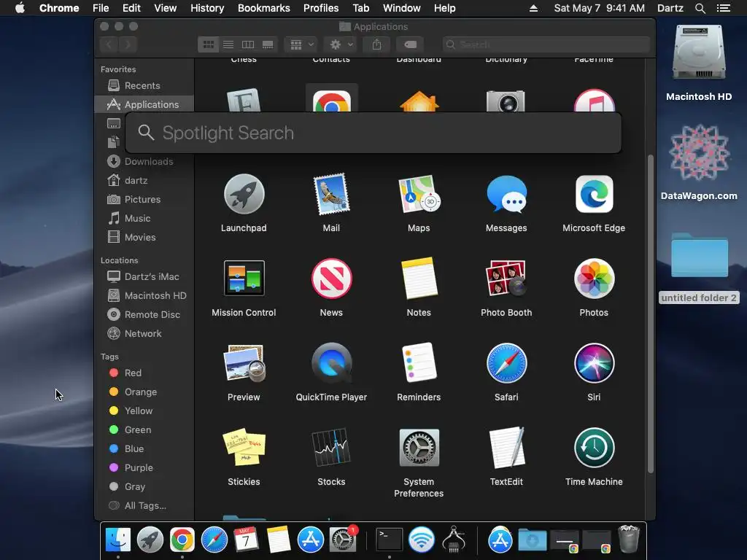This screenshot has width=747, height=560.
Task: Open the Reminders app icon
Action: 419,363
